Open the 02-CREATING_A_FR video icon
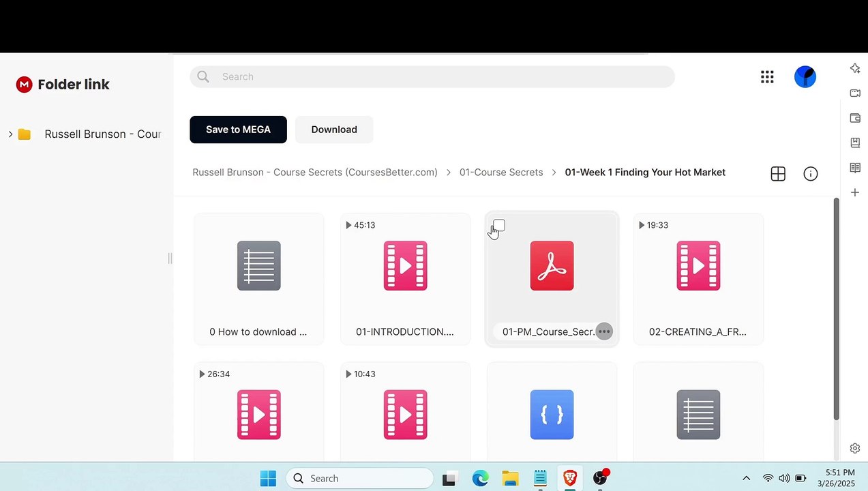Image resolution: width=868 pixels, height=491 pixels. 698,266
